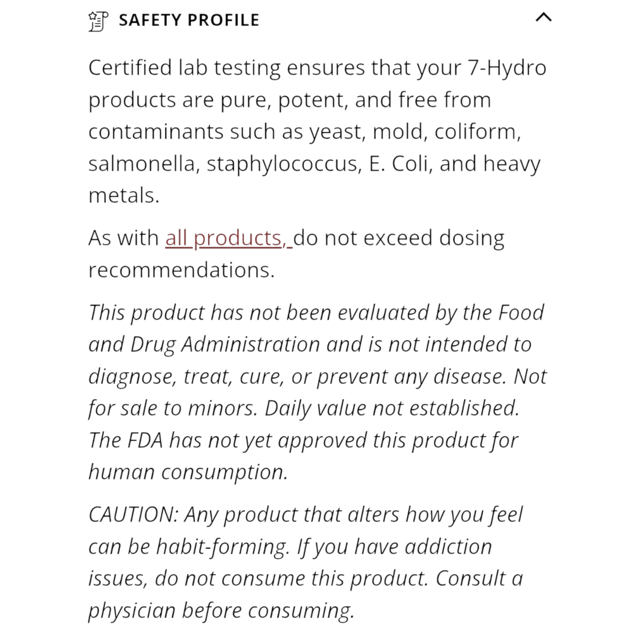Click the word "metals." ending first paragraph
644x644 pixels.
(x=124, y=196)
